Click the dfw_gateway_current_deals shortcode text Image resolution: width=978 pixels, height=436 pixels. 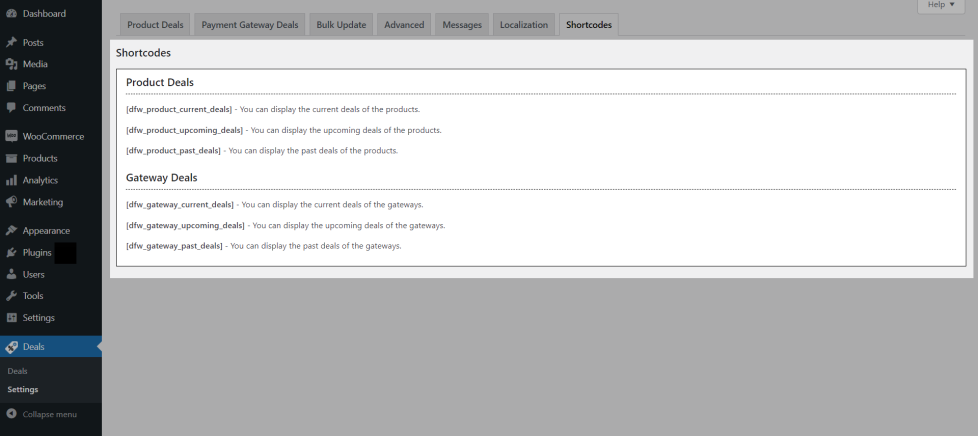pyautogui.click(x=180, y=205)
